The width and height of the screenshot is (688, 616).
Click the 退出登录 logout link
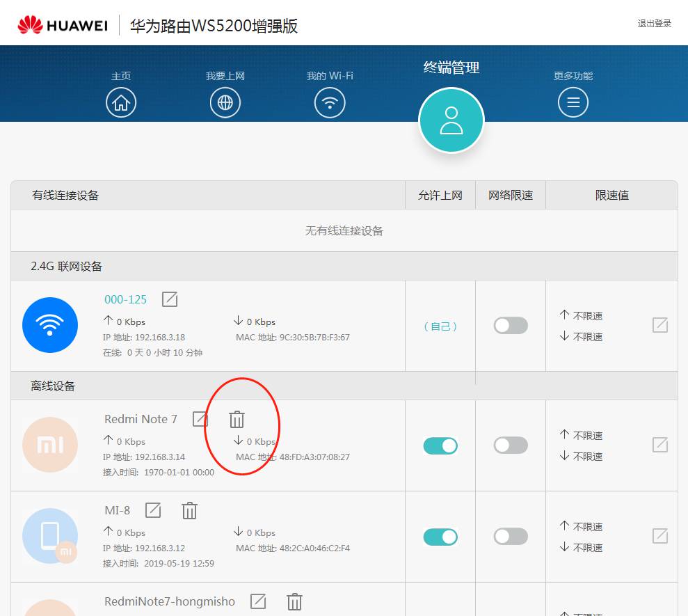[655, 23]
